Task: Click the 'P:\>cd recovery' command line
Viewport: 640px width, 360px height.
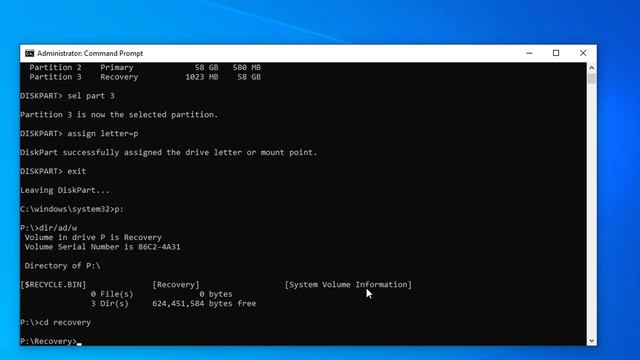Action: [56, 322]
